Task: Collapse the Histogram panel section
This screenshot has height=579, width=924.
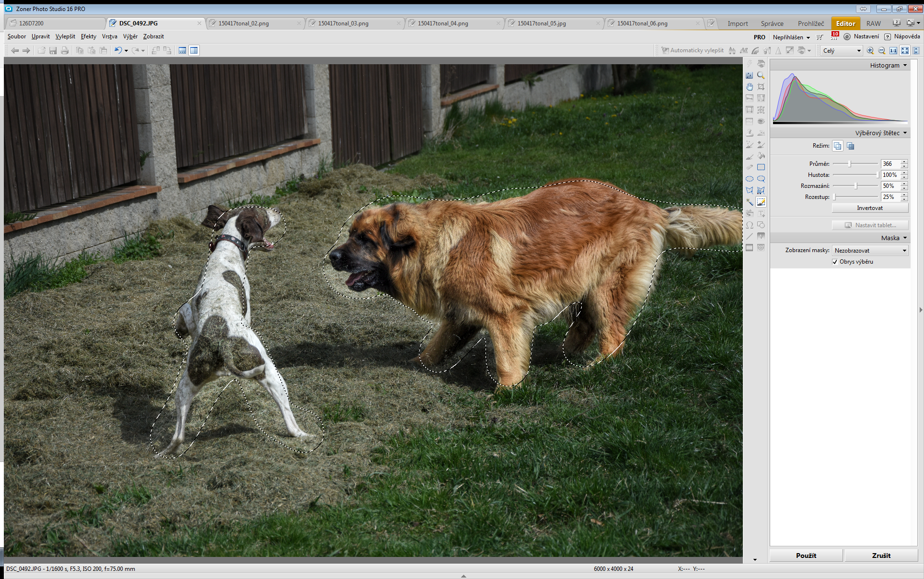Action: (x=905, y=65)
